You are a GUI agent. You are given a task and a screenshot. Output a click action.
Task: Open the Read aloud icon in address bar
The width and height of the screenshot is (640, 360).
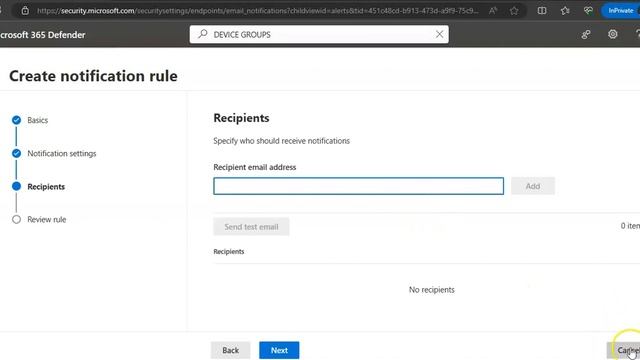[493, 11]
